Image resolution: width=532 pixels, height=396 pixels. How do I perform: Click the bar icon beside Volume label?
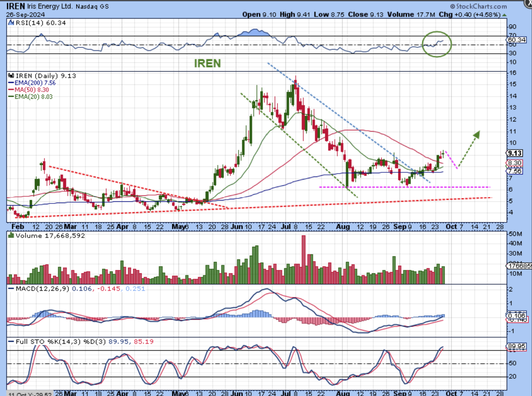(x=11, y=236)
